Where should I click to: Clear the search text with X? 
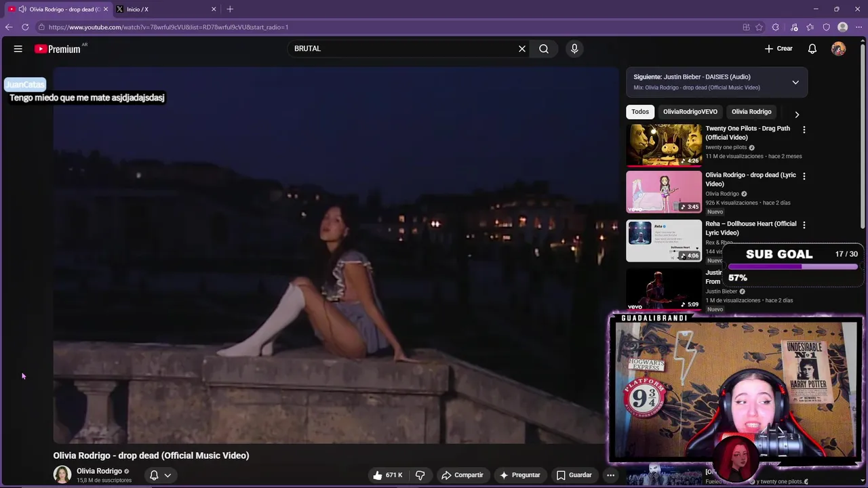522,49
